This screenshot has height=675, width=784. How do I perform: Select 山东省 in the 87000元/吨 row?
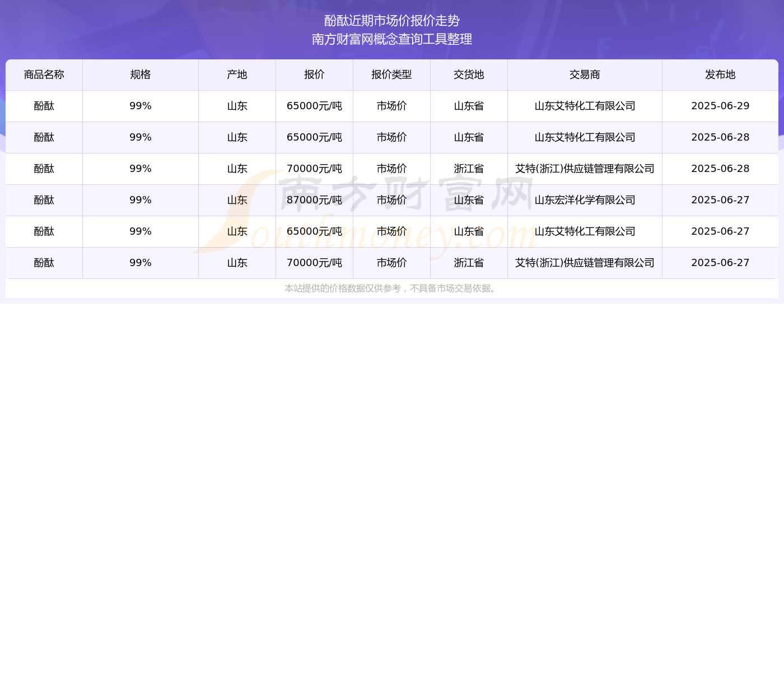coord(469,201)
